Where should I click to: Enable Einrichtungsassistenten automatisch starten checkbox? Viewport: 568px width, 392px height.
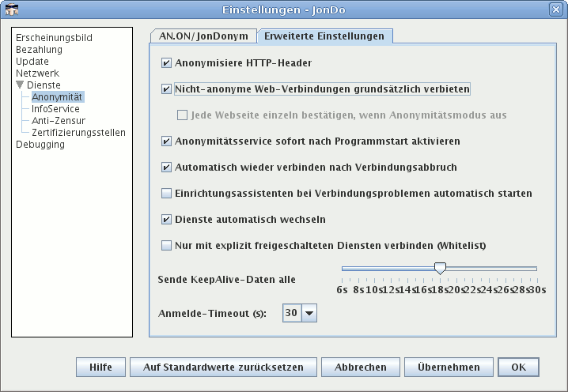click(166, 194)
